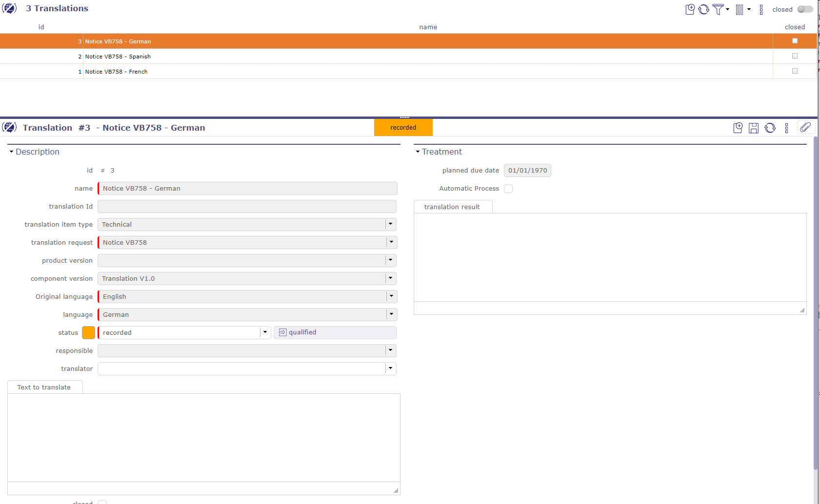Refresh the Translation #3 detail form

770,128
